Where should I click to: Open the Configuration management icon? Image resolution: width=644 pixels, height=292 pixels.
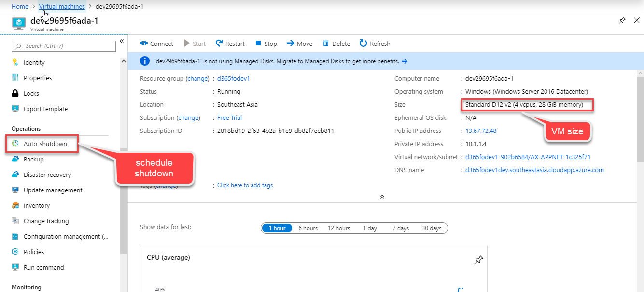coord(15,236)
